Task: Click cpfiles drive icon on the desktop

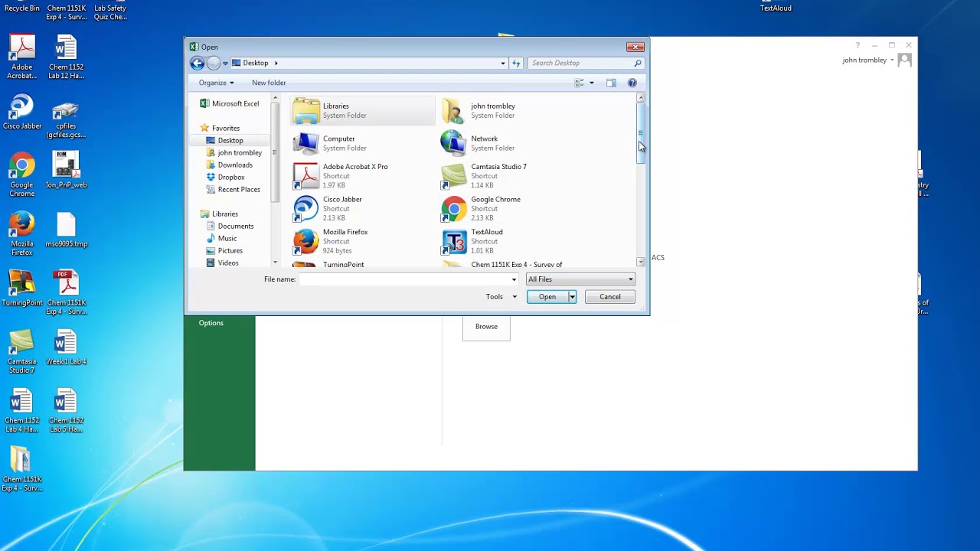Action: click(66, 120)
